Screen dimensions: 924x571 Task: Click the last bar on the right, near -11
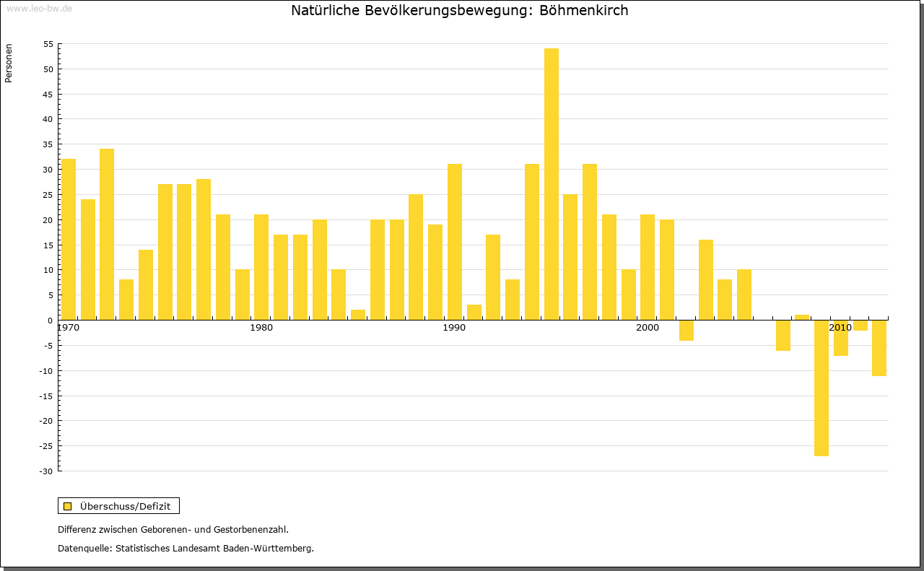879,348
